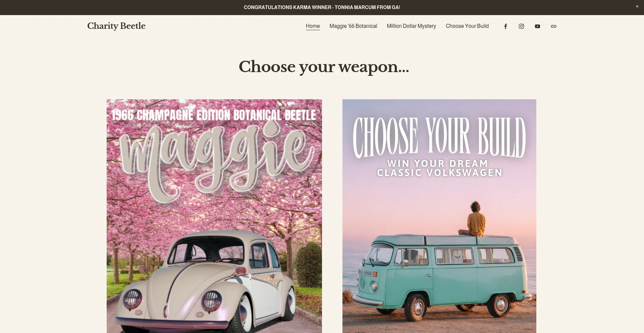Click 'TONNIA MARCUM FROM GA' winner name
This screenshot has height=333, width=644.
[367, 7]
